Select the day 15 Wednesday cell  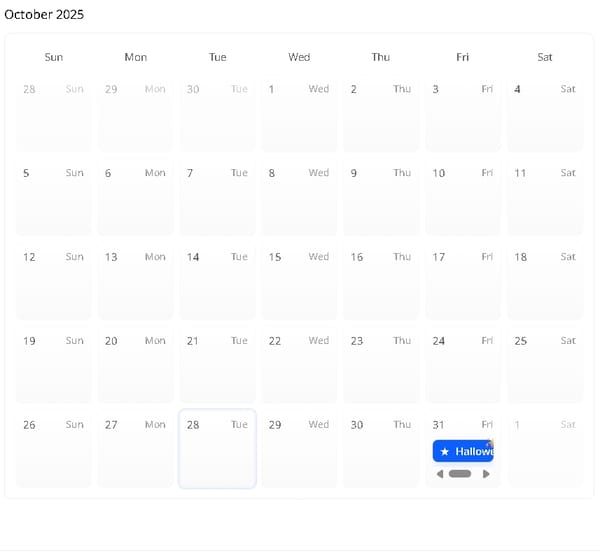[299, 281]
